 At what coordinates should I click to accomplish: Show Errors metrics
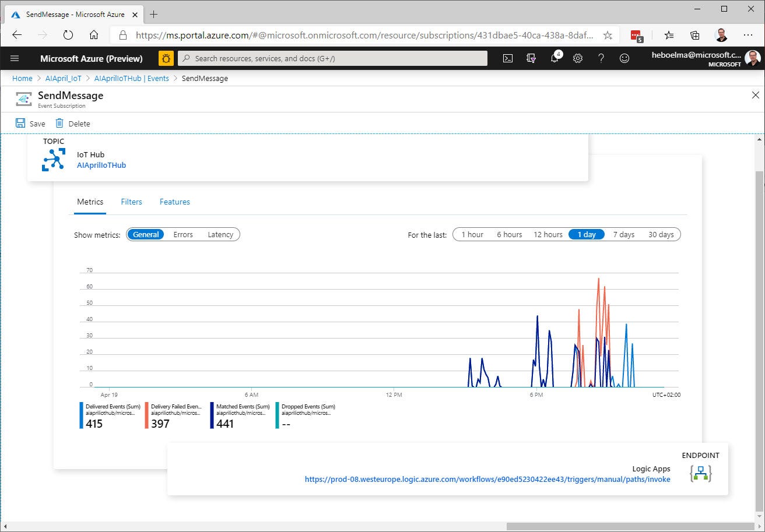[183, 234]
